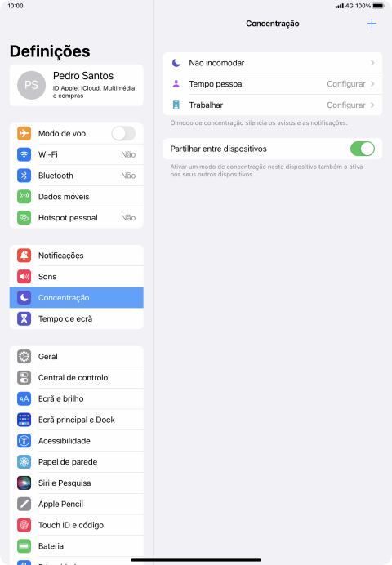
Task: Open the red Notificações bell icon
Action: [24, 256]
